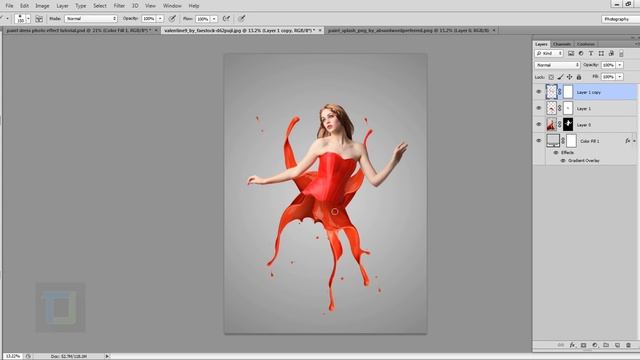Switch to Channels panel tab
Image resolution: width=640 pixels, height=360 pixels.
click(x=562, y=44)
